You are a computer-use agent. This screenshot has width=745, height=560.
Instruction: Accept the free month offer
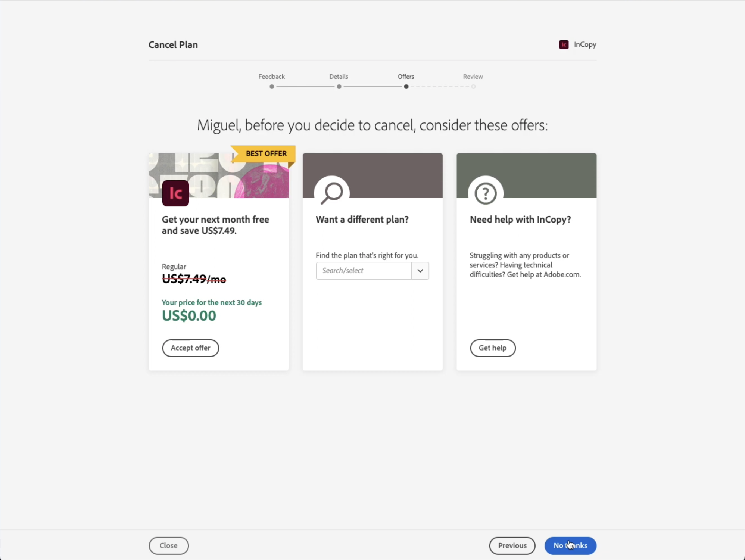coord(190,347)
